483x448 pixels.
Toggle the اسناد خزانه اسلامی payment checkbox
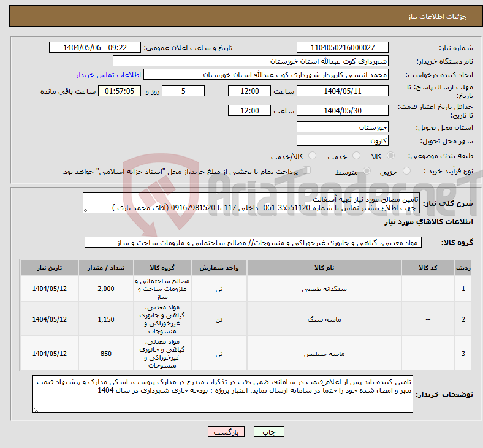pos(307,170)
